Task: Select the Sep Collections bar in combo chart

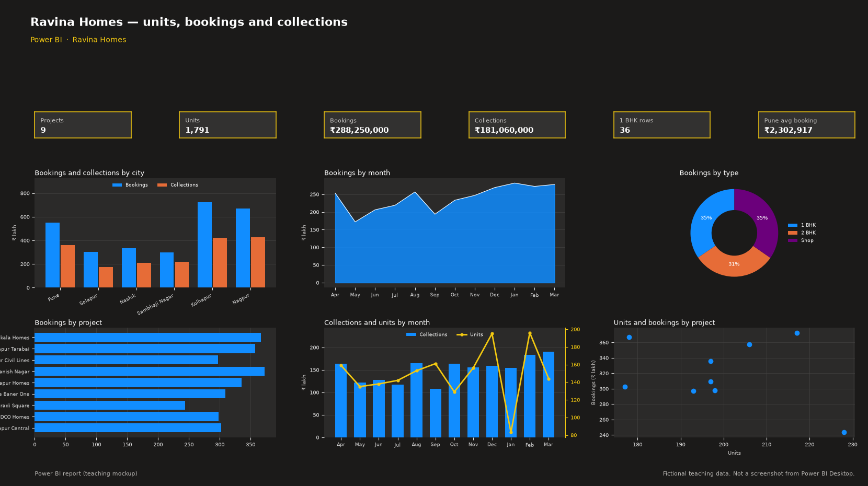Action: tap(435, 413)
